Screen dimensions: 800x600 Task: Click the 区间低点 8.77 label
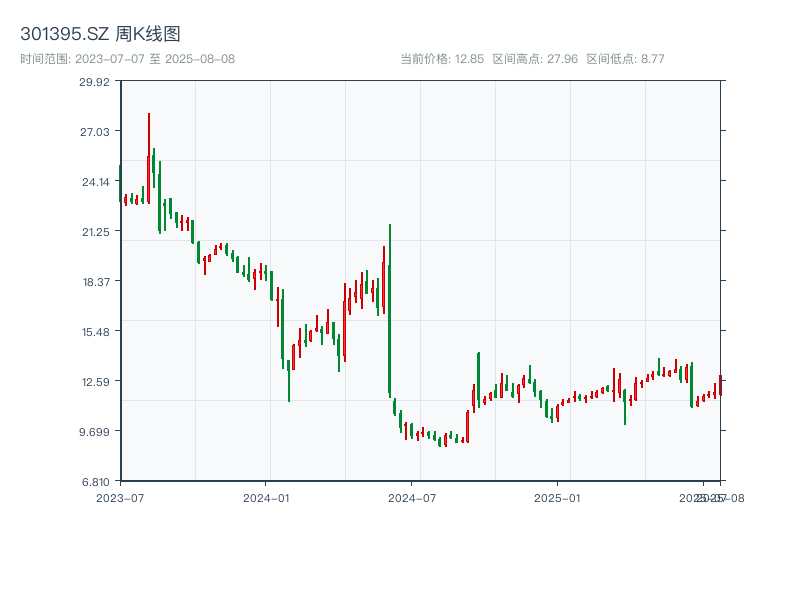[625, 59]
